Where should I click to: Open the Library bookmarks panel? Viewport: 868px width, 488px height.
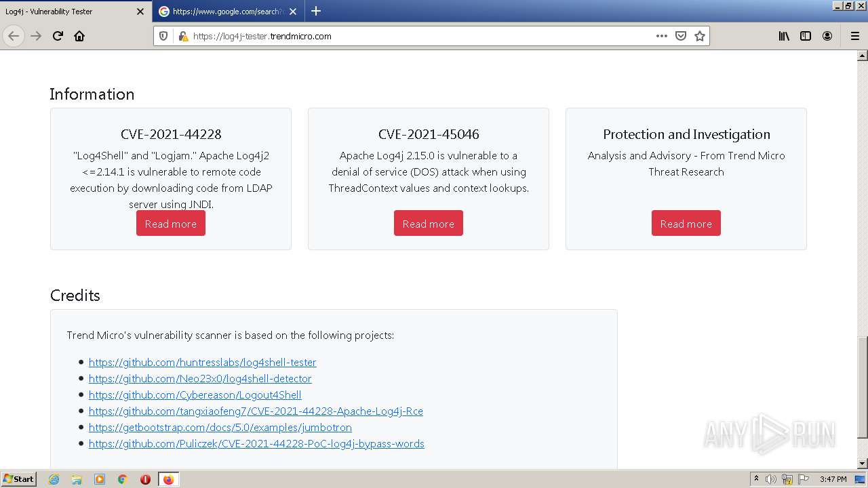(784, 36)
